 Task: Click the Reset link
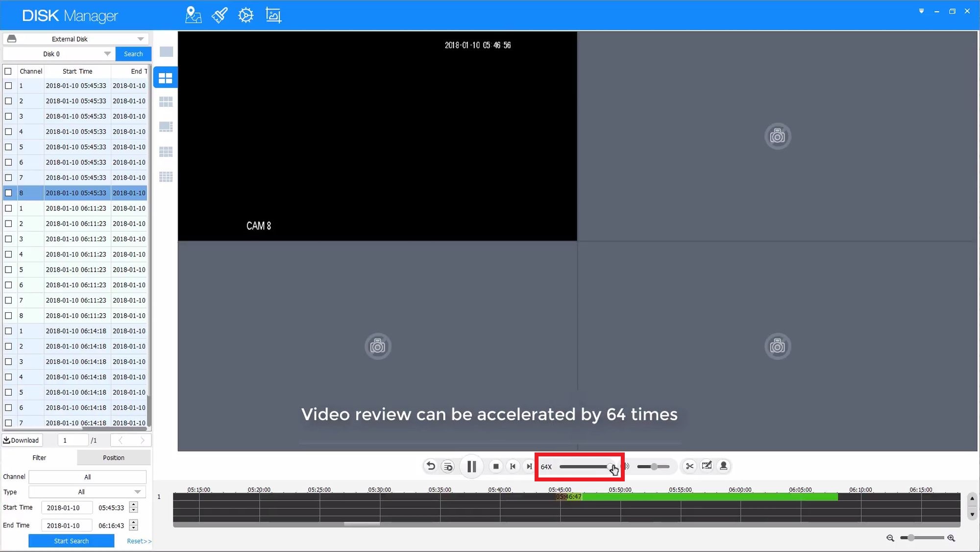click(139, 541)
